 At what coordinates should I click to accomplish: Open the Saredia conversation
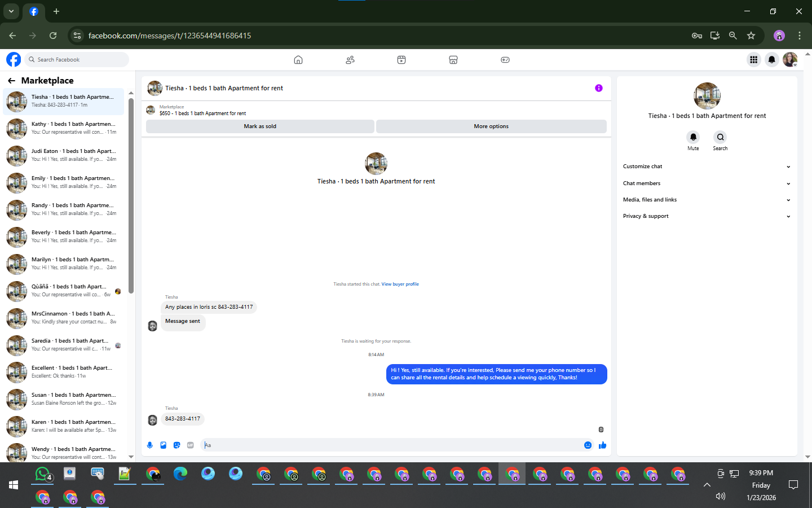click(x=64, y=345)
